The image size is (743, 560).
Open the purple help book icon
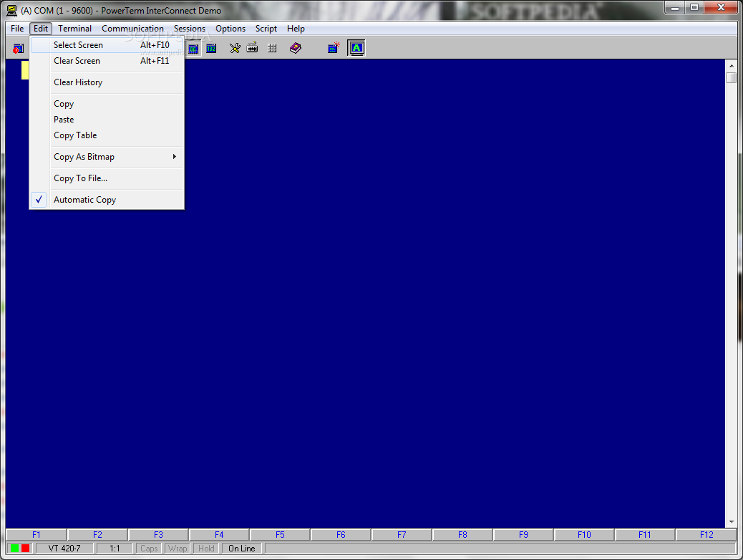click(x=295, y=48)
